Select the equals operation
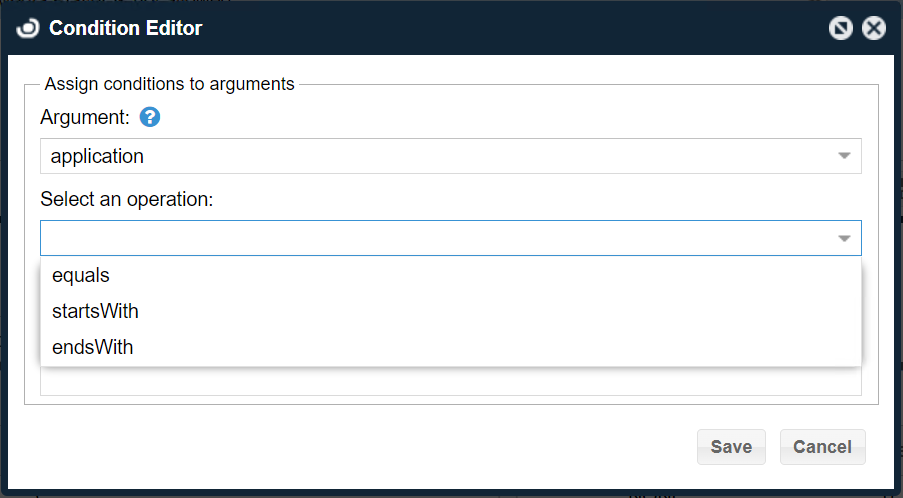Image resolution: width=903 pixels, height=498 pixels. pyautogui.click(x=81, y=275)
